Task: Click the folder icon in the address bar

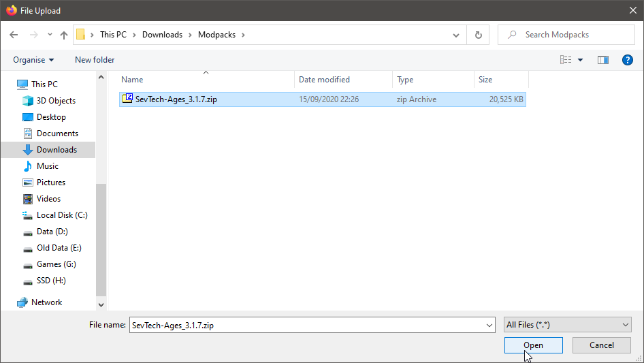Action: click(81, 35)
